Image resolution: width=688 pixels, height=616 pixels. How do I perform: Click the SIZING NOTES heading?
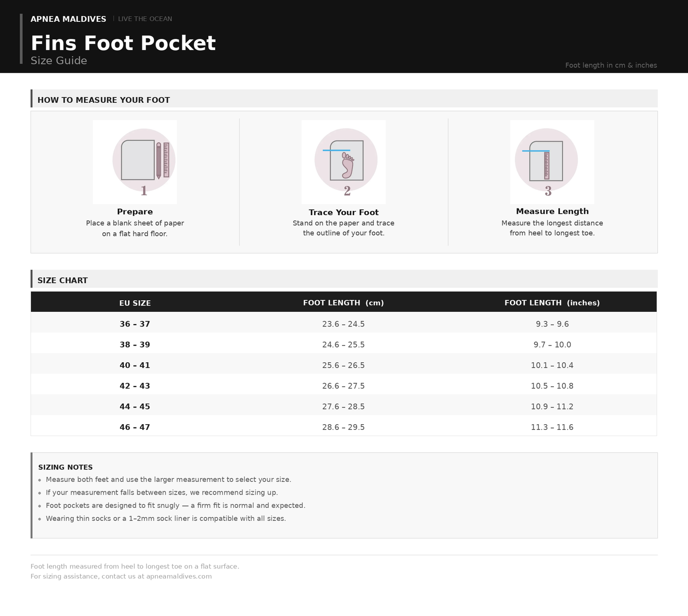pos(66,467)
